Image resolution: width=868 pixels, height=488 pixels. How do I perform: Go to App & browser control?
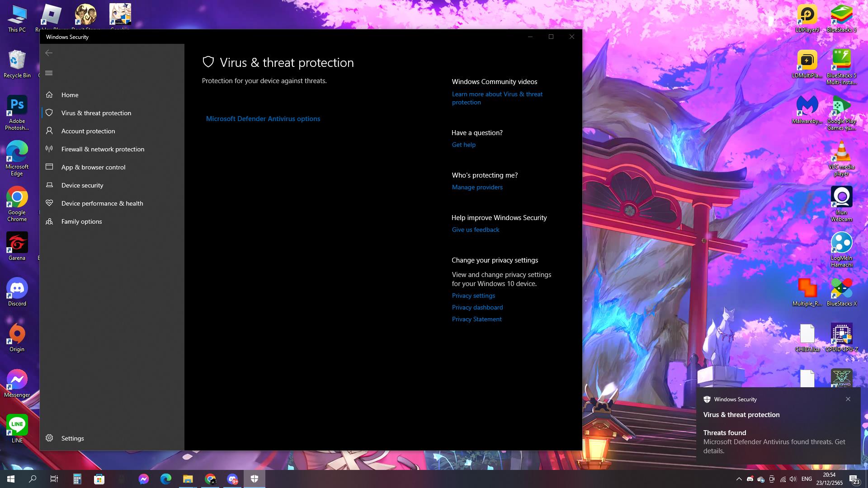point(93,167)
